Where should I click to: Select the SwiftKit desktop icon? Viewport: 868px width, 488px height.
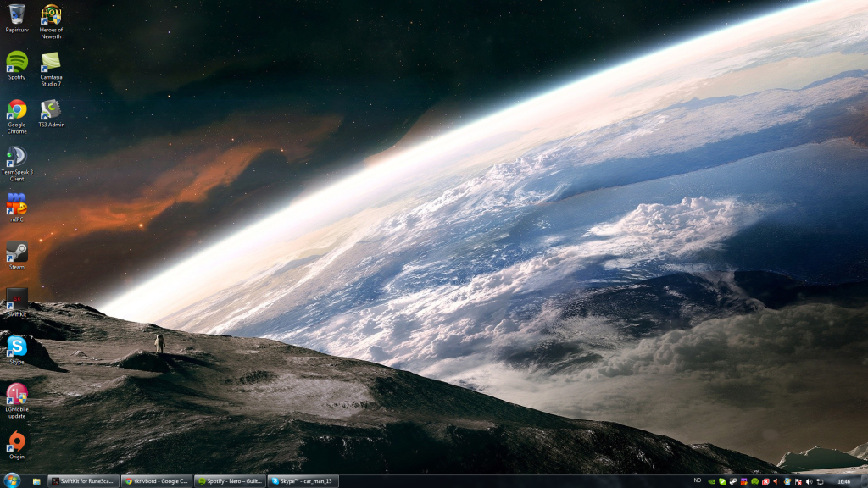16,299
